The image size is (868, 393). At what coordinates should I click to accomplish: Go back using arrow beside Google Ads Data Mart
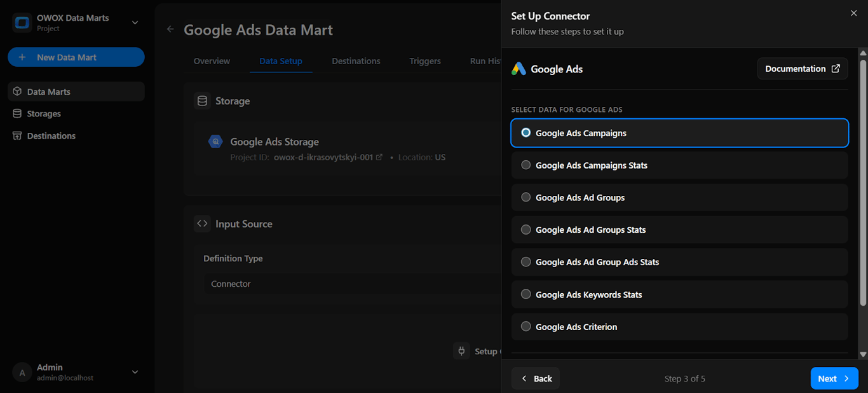coord(170,29)
